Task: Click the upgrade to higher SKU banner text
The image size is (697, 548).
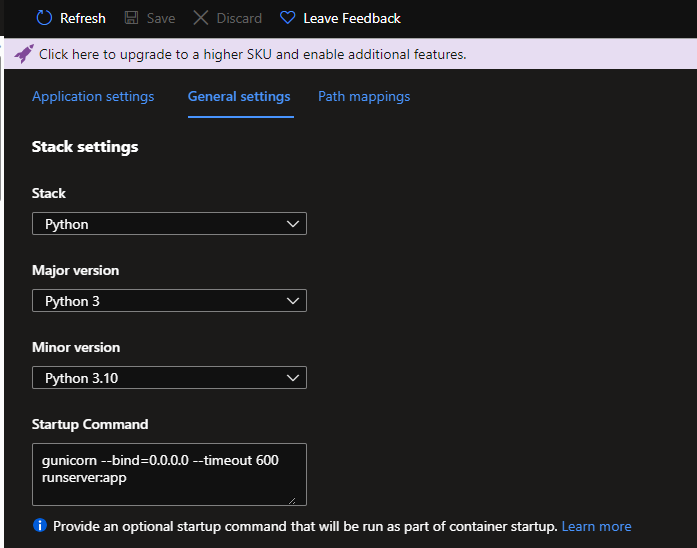Action: 252,54
